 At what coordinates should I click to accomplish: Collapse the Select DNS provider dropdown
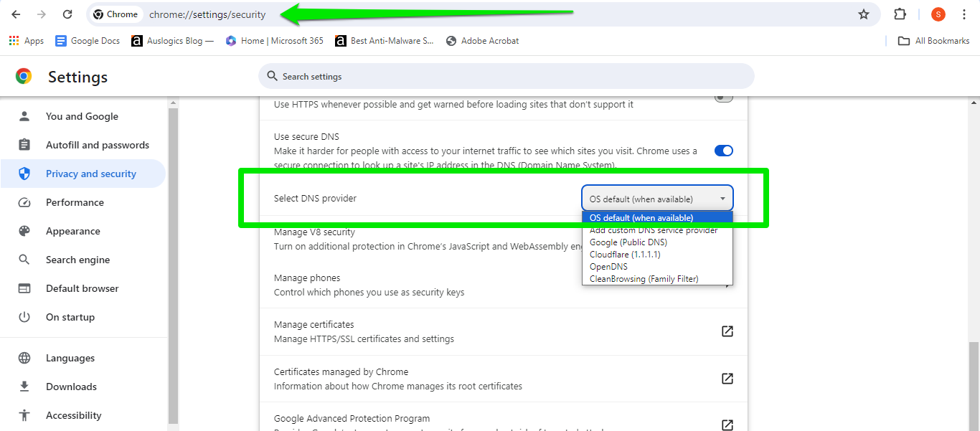tap(657, 199)
